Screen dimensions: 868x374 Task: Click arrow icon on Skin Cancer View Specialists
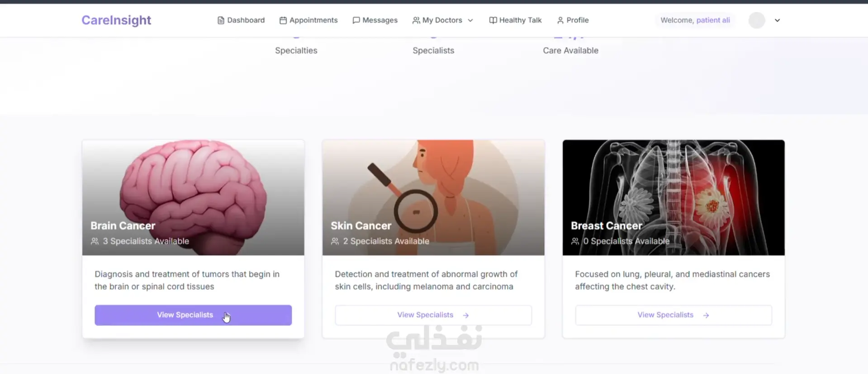(x=466, y=315)
